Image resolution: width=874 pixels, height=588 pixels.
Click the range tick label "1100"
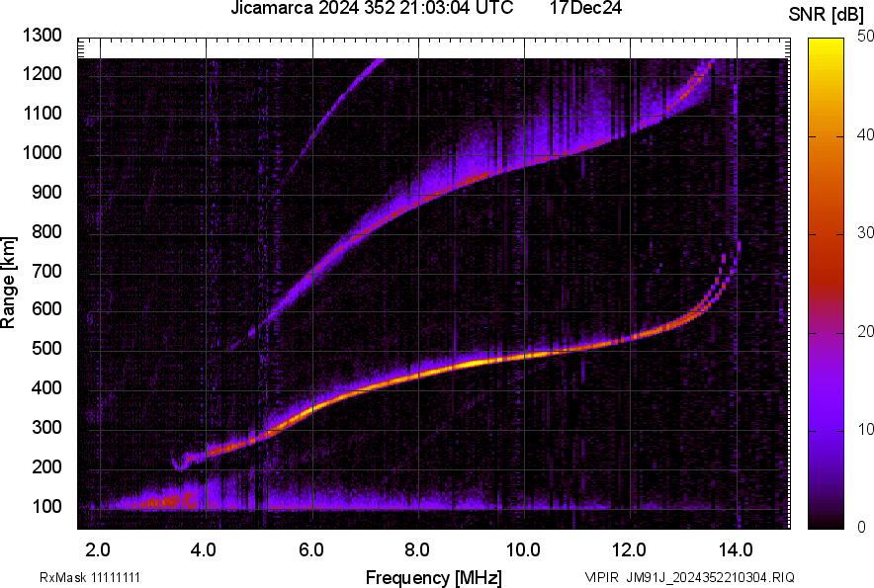42,114
